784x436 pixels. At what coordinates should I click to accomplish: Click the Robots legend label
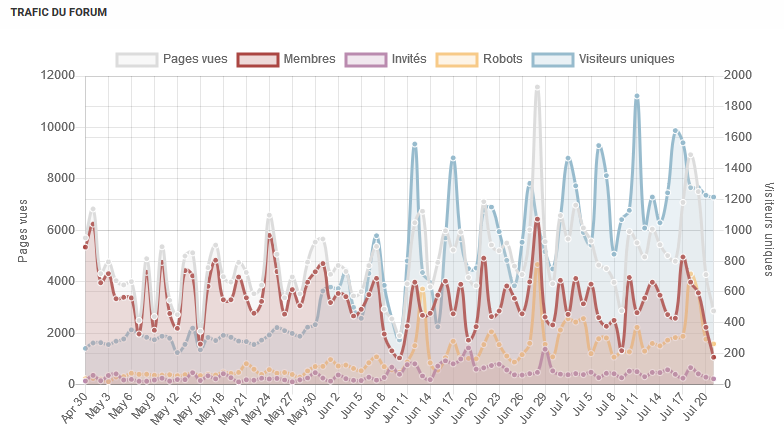(x=502, y=59)
